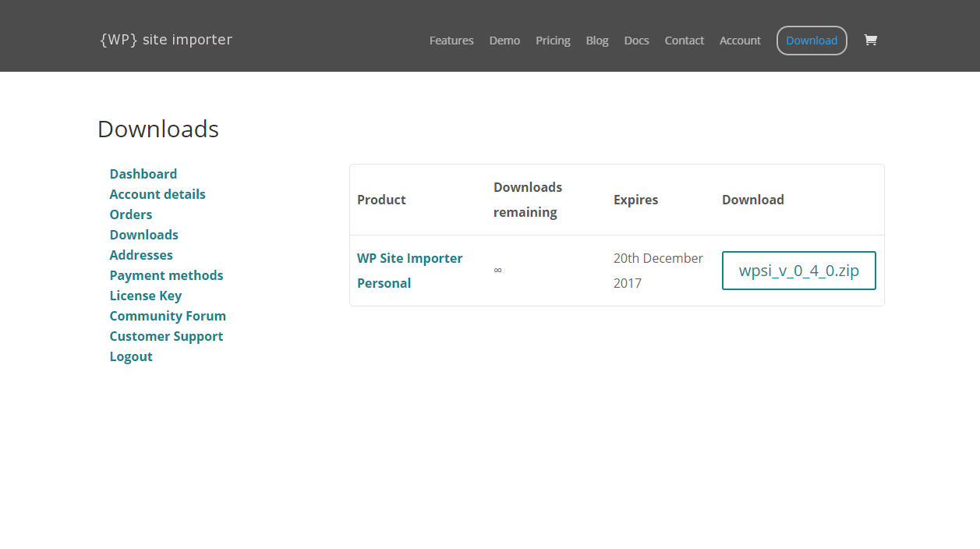Go to the Demo page
980x549 pixels.
click(x=504, y=41)
